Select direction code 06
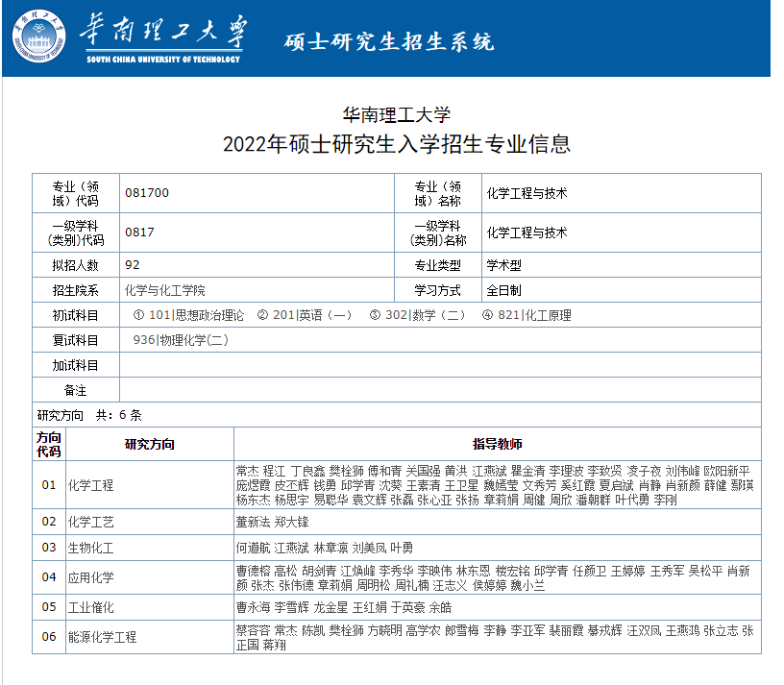This screenshot has height=685, width=784. click(49, 637)
